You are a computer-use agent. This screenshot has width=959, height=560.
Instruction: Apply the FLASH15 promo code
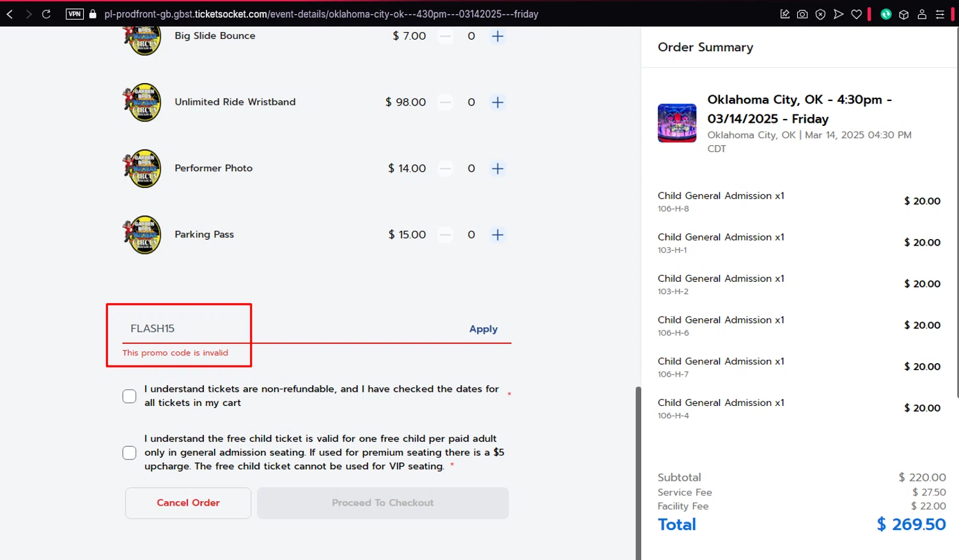click(483, 329)
